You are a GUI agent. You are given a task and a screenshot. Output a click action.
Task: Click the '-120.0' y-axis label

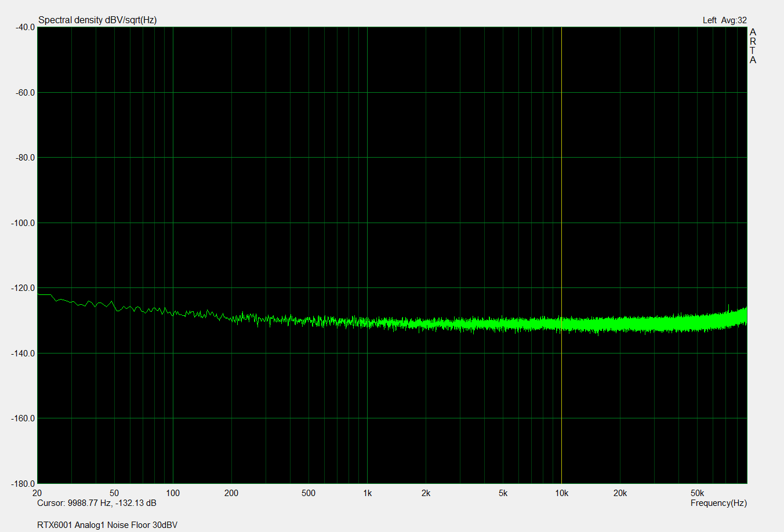[23, 288]
